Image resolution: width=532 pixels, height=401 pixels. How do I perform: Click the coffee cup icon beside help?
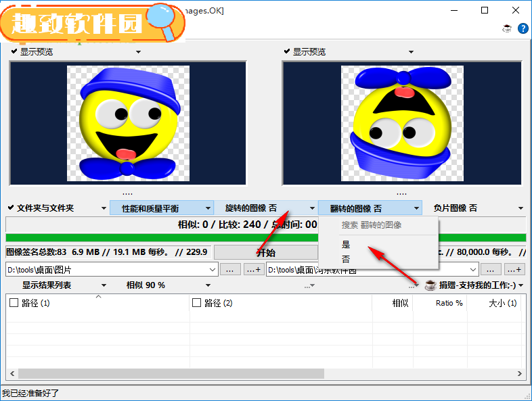click(x=507, y=29)
